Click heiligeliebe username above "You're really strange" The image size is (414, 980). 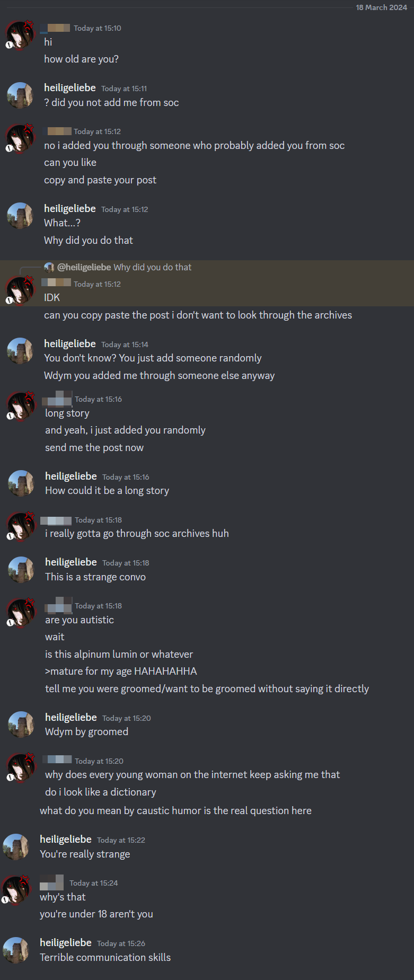coord(66,840)
